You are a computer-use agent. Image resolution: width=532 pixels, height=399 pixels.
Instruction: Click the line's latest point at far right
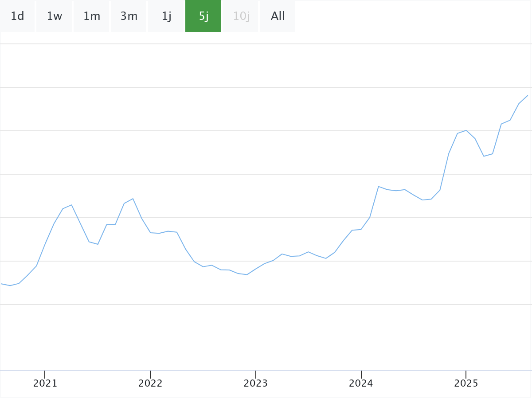pos(528,95)
